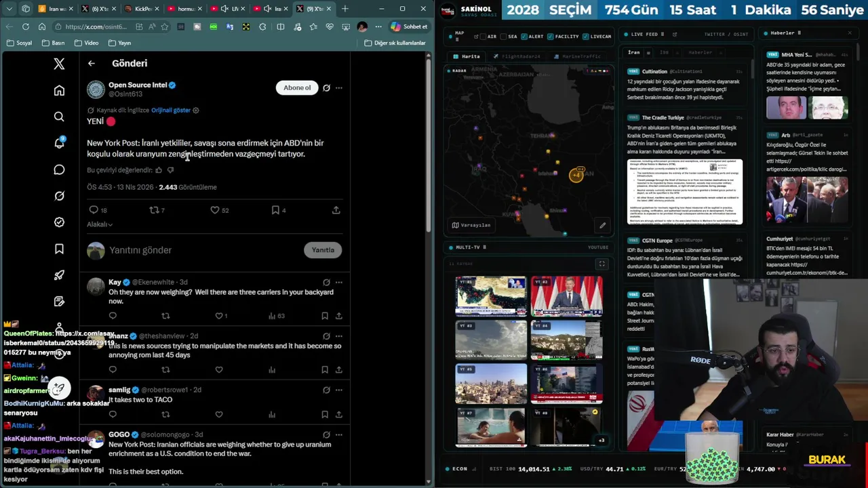Open more options on the main post
Screen dimensions: 868x488
pos(338,87)
